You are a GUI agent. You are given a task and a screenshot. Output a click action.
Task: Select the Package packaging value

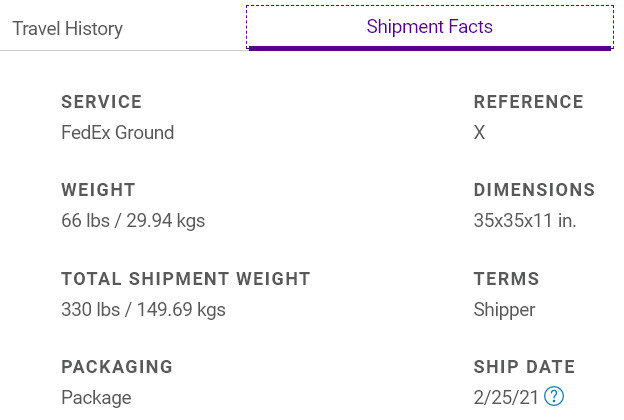point(96,398)
